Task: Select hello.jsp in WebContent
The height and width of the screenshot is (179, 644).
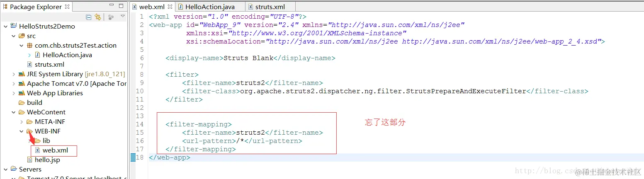Action: pyautogui.click(x=47, y=160)
